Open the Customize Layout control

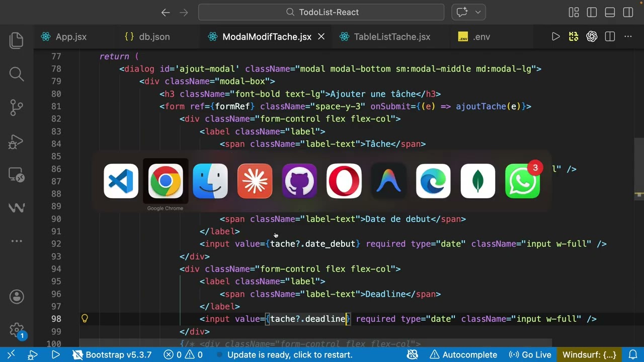(x=574, y=13)
